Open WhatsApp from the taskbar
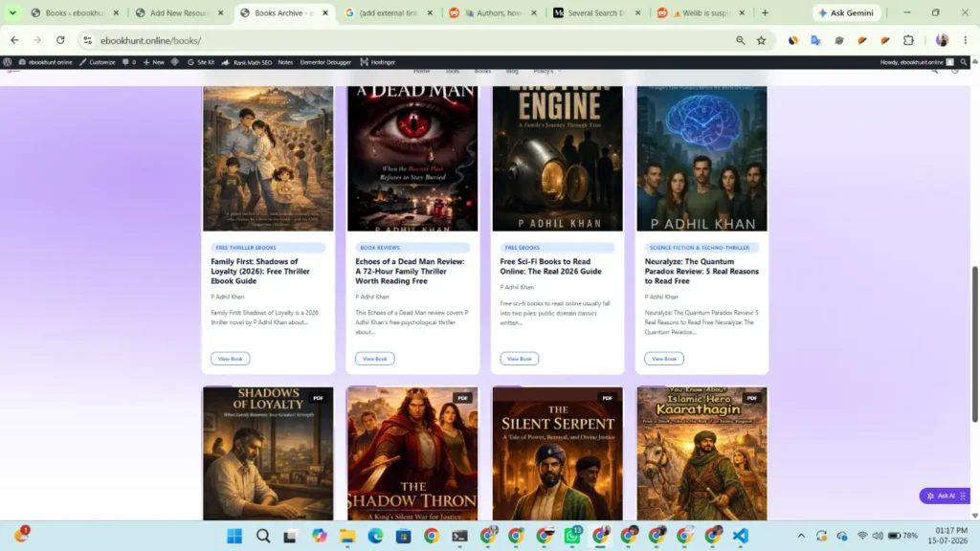 pos(572,536)
